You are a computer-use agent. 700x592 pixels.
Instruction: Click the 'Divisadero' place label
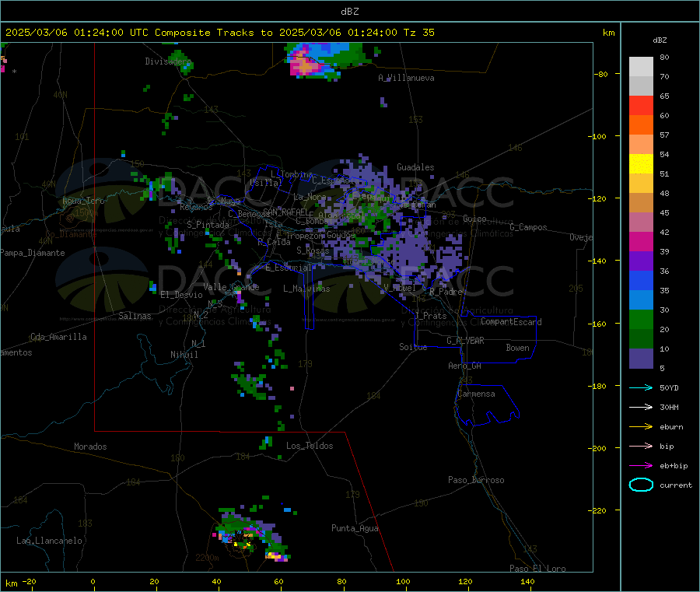tap(168, 61)
